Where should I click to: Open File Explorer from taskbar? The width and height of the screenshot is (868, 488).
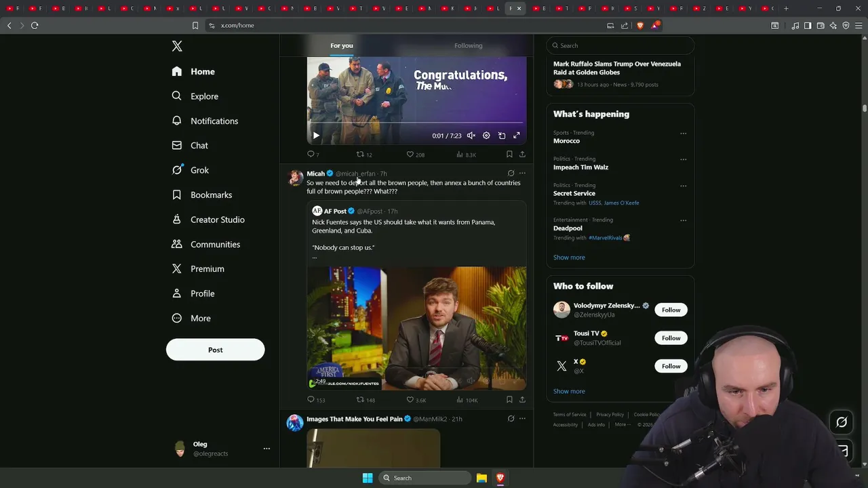[x=481, y=478]
